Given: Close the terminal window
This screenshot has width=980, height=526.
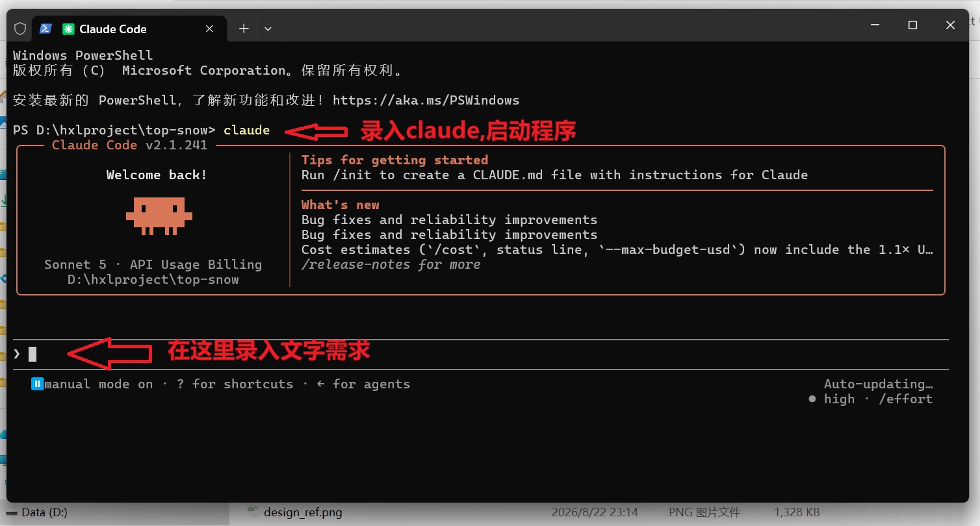Looking at the screenshot, I should 951,25.
